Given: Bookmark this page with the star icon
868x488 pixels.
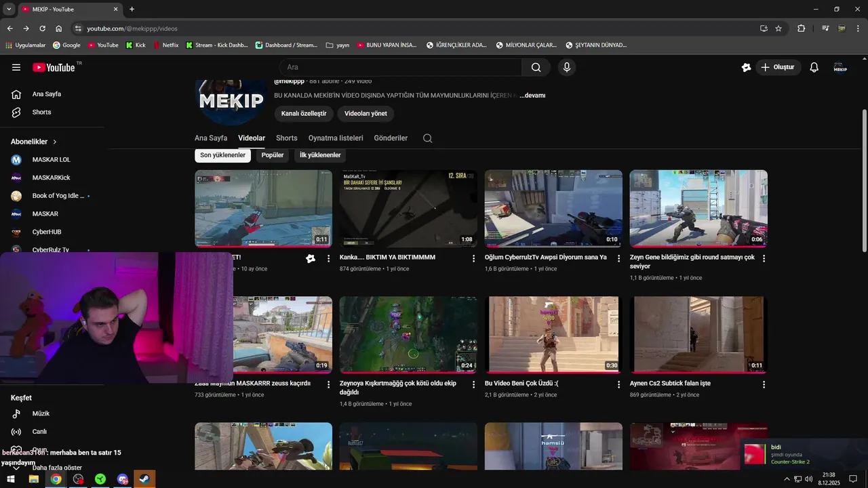Looking at the screenshot, I should point(778,28).
